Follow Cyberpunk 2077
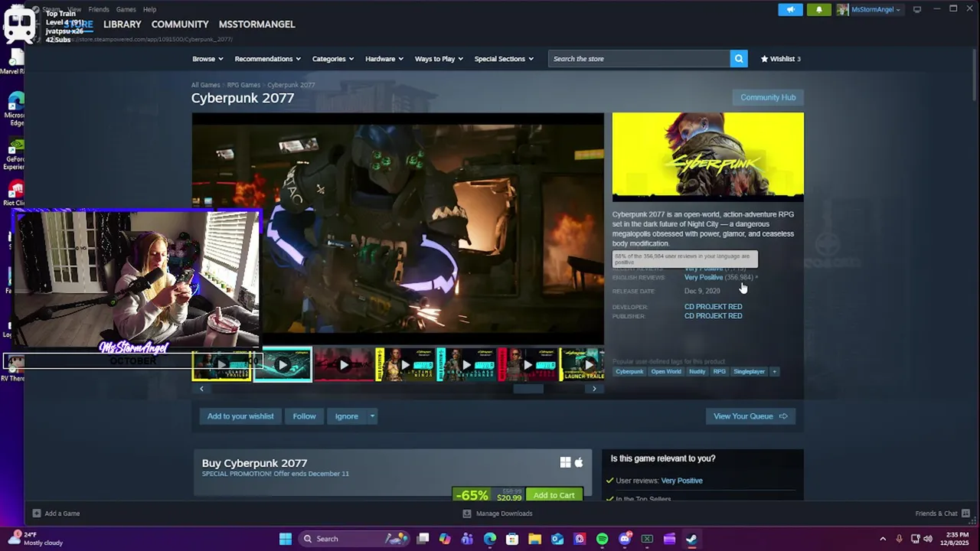Viewport: 980px width, 551px height. (304, 416)
